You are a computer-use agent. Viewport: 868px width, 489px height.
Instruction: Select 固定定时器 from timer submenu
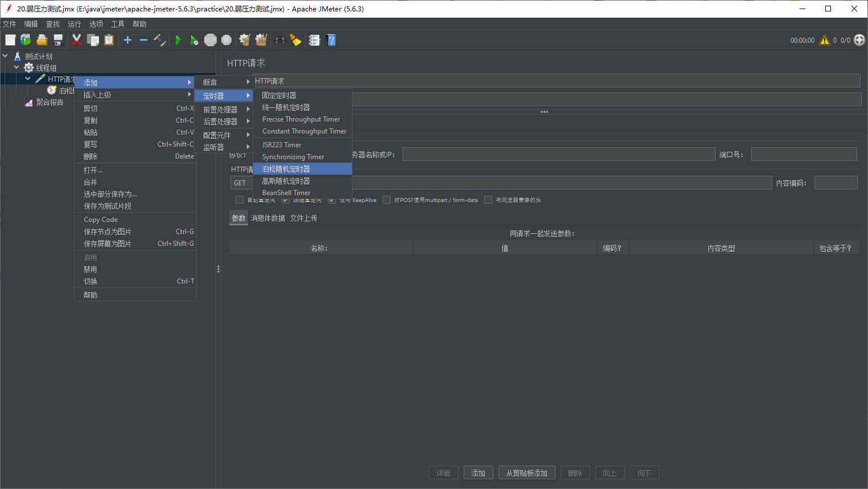click(303, 95)
